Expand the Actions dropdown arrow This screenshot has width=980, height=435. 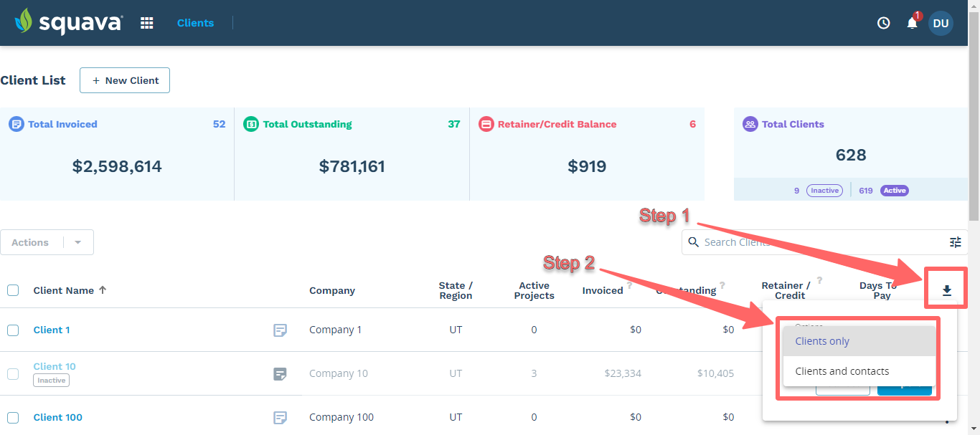(79, 242)
